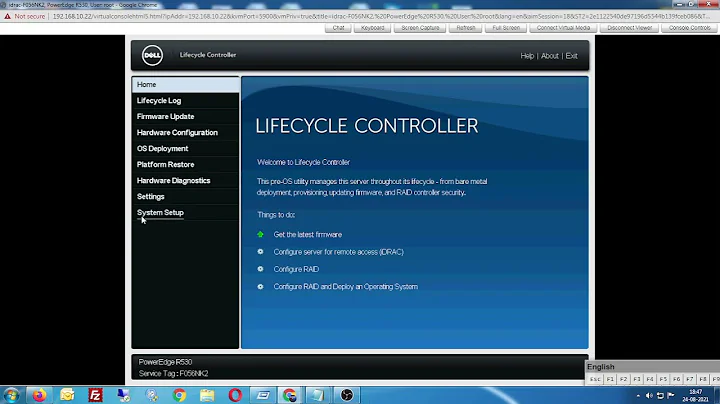Click the mail envelope taskbar icon
This screenshot has width=720, height=404.
coord(67,395)
